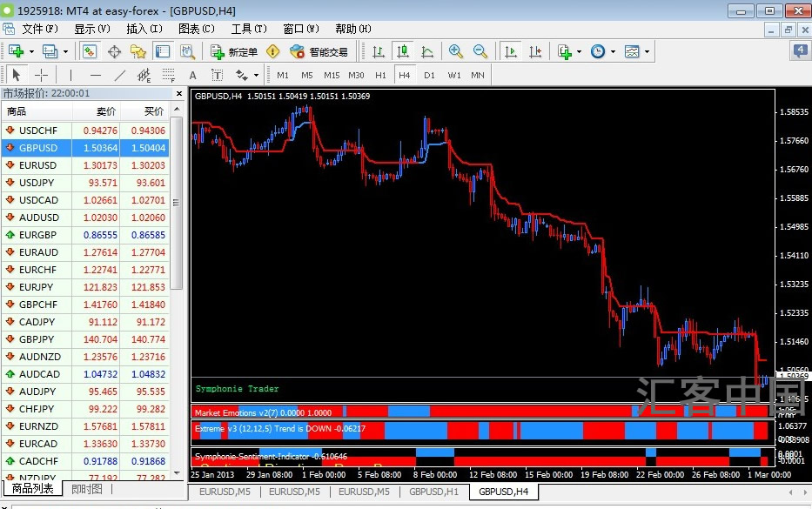Viewport: 812px width, 509px height.
Task: Switch chart to candlesticks icon
Action: (402, 51)
